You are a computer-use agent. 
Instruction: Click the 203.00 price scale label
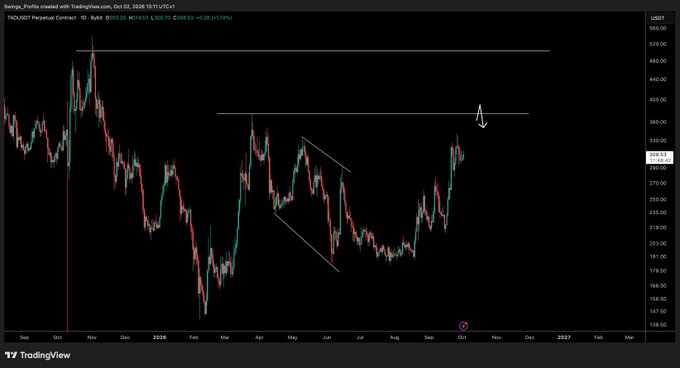click(657, 244)
